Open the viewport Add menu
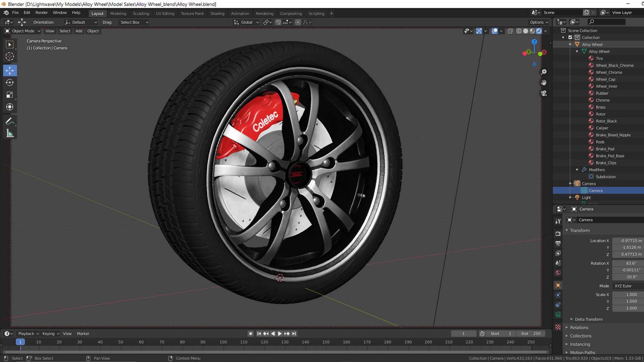644x362 pixels. click(79, 31)
